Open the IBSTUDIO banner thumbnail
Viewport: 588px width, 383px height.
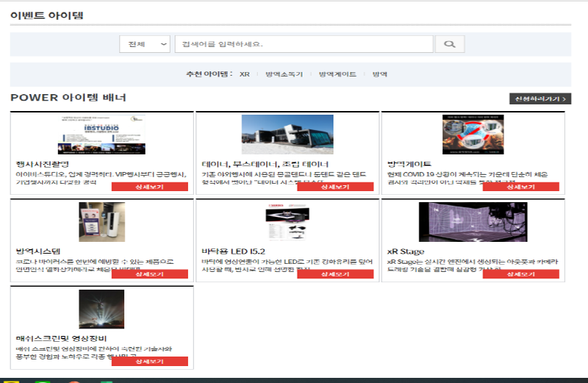pyautogui.click(x=102, y=135)
